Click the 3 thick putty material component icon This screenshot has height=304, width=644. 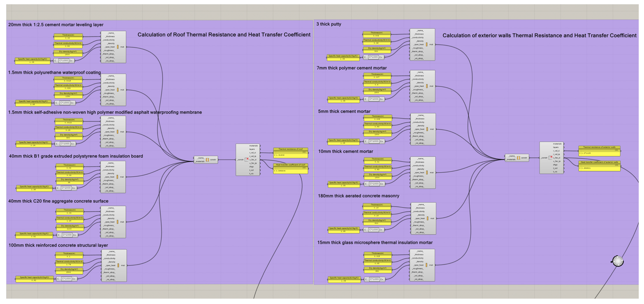[x=426, y=44]
